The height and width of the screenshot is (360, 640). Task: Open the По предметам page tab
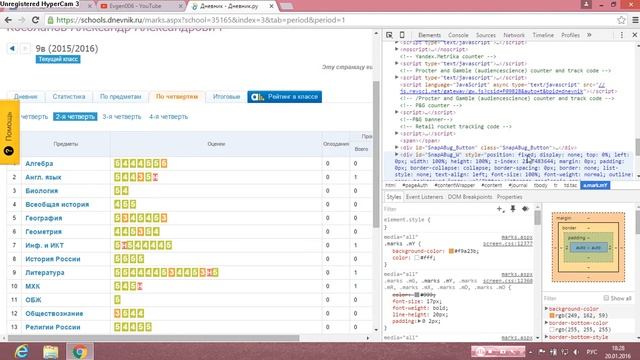(120, 97)
